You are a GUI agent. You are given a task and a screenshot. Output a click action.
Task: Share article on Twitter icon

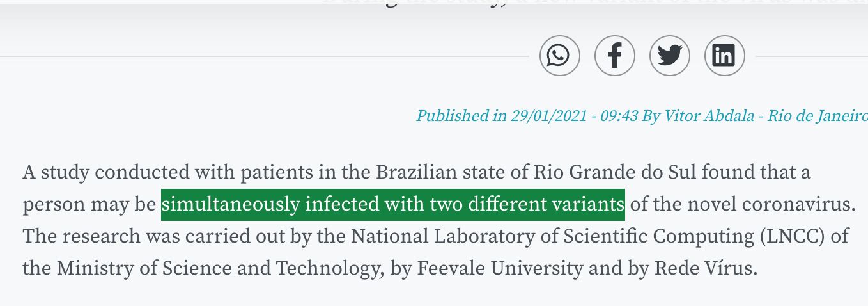pyautogui.click(x=669, y=56)
